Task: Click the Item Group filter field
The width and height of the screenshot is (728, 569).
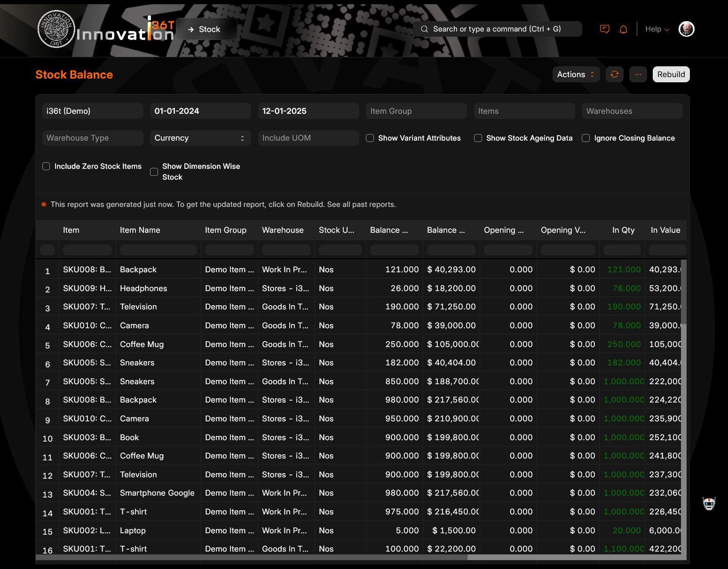Action: click(416, 111)
